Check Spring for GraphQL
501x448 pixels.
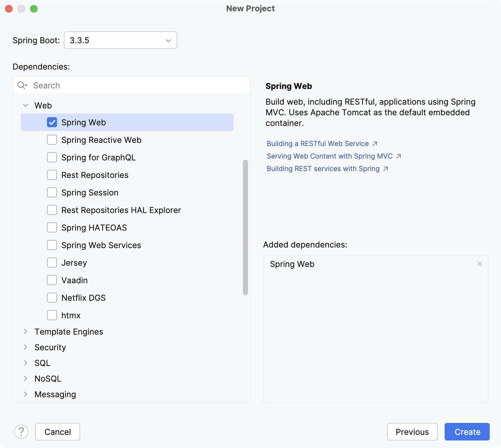click(52, 157)
